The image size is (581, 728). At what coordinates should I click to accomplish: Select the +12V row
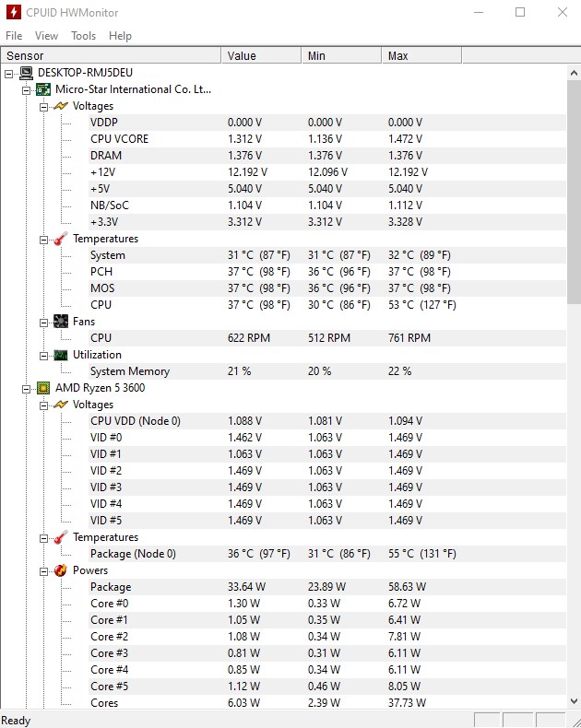click(327, 172)
